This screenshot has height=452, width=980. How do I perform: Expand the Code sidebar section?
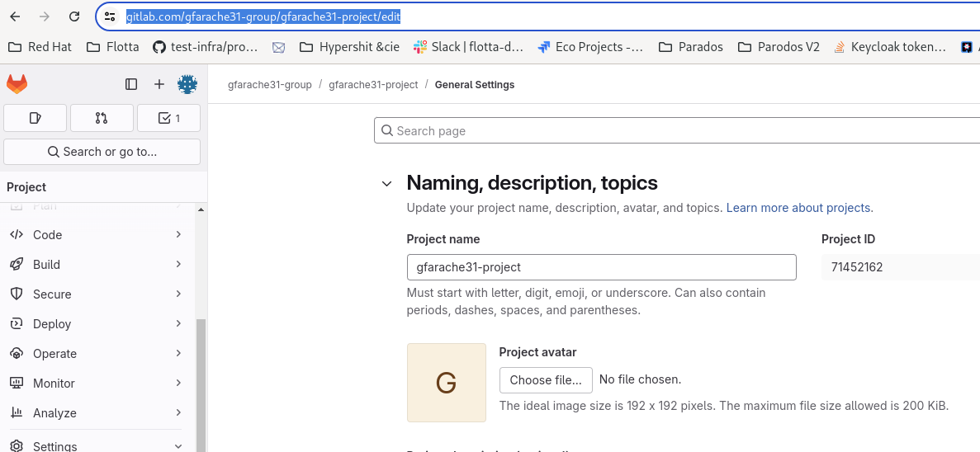(x=96, y=235)
